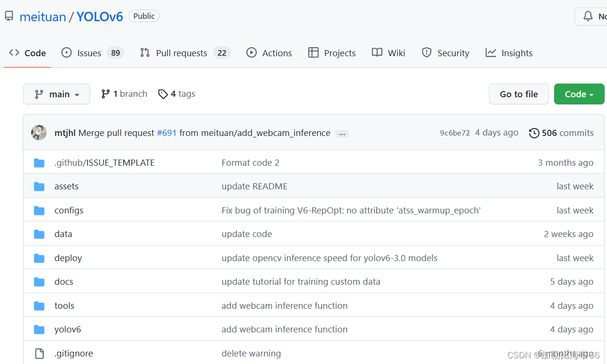Click the yolov6 folder icon
Image resolution: width=607 pixels, height=364 pixels.
click(39, 330)
